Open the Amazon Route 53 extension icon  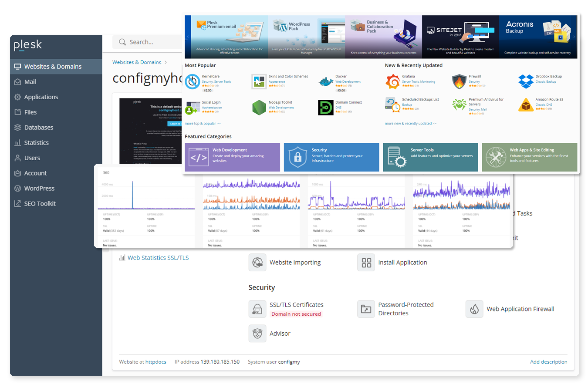click(x=526, y=105)
